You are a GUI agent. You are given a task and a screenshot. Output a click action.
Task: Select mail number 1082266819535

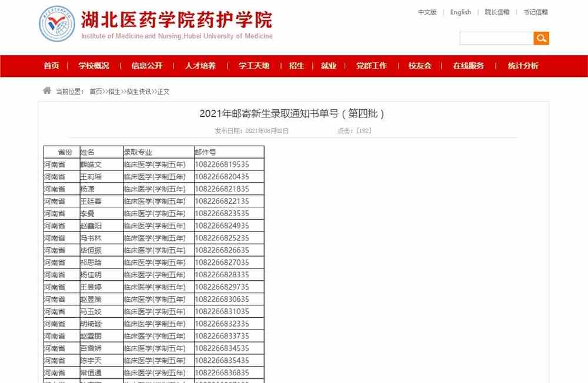222,164
